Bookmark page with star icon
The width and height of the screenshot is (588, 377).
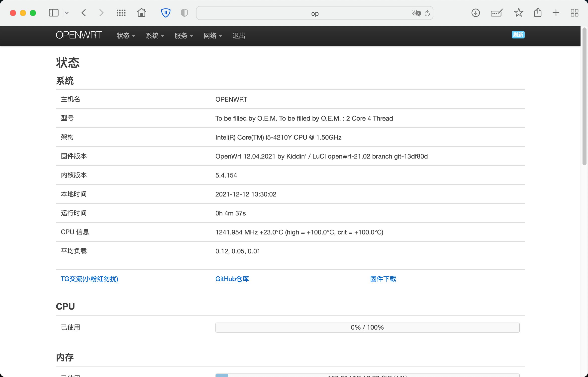pos(519,12)
